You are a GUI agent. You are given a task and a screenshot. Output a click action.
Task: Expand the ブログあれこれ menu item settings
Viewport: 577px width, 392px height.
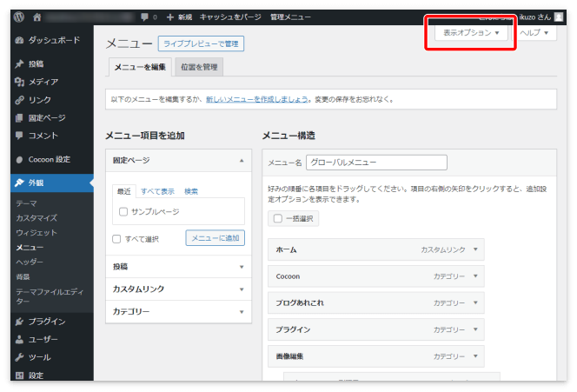pos(475,302)
